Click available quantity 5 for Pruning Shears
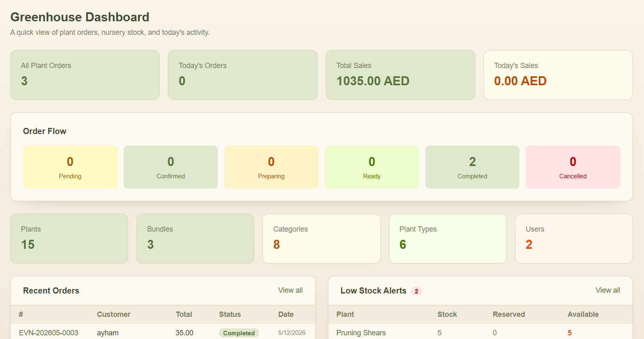This screenshot has width=644, height=339. click(x=569, y=333)
